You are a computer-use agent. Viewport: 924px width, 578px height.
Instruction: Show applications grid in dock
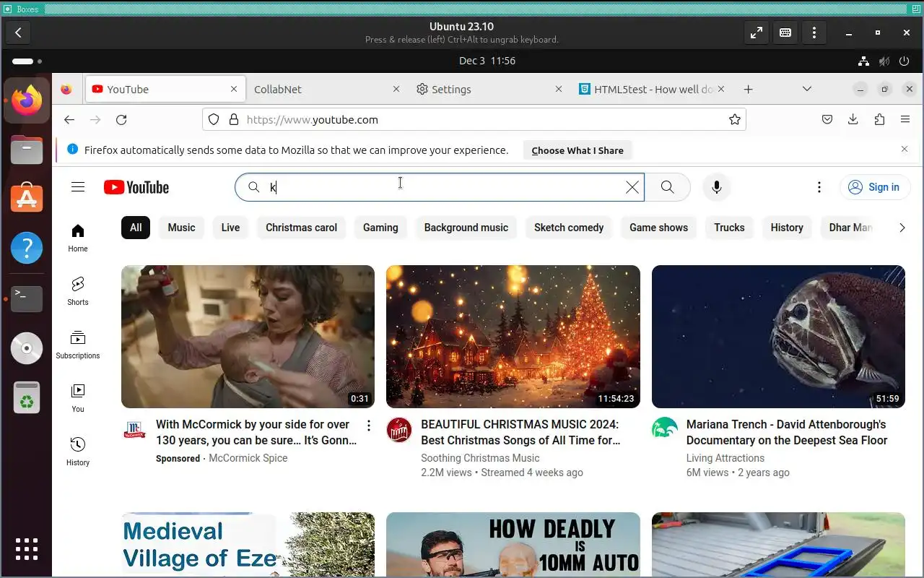point(27,549)
